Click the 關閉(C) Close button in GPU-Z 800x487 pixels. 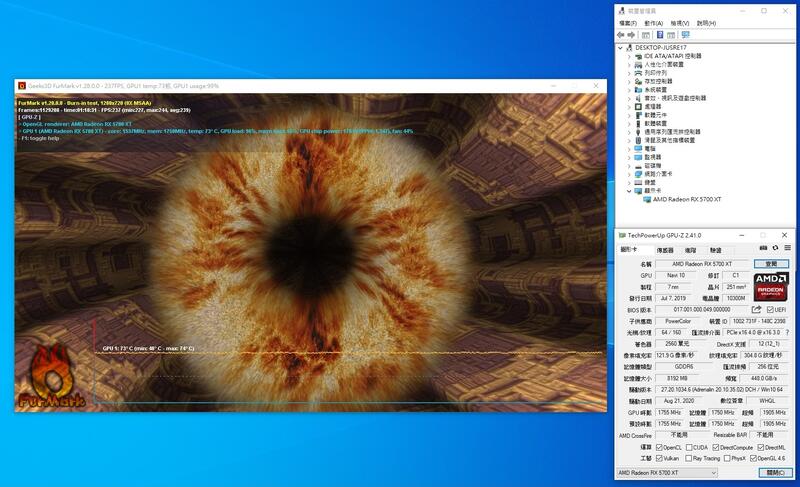(776, 473)
